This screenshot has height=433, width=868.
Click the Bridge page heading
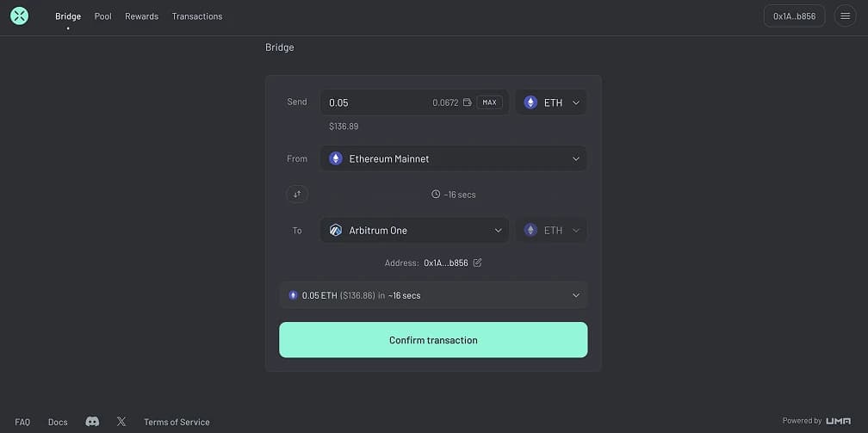pos(280,47)
